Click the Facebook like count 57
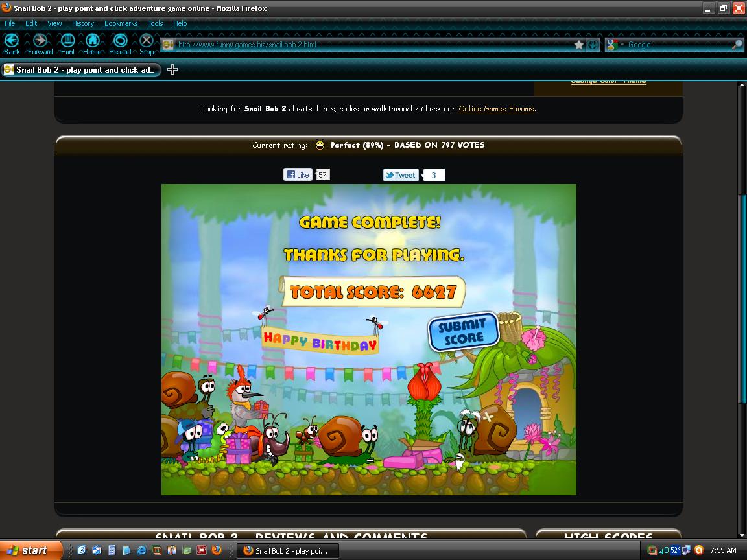Viewport: 747px width, 560px height. 322,175
